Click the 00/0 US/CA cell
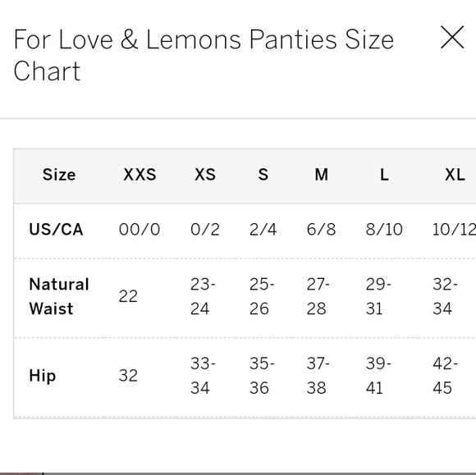The height and width of the screenshot is (475, 476). pyautogui.click(x=140, y=230)
